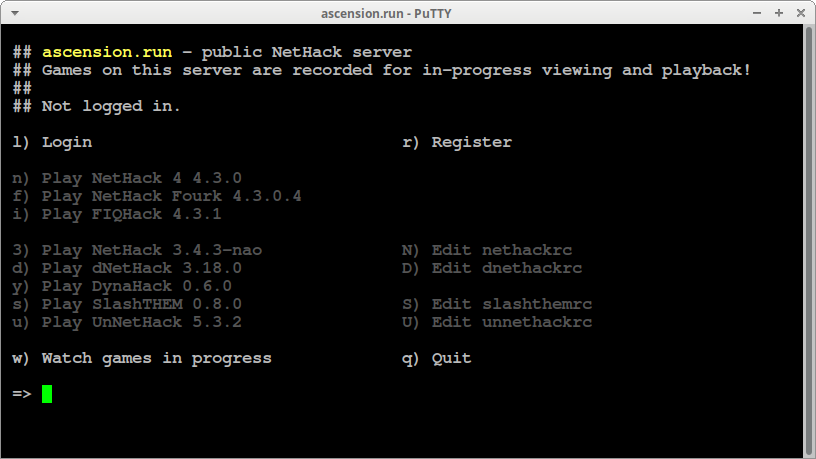
Task: Click the Play NetHack 3.4.3-nao entry
Action: tap(137, 250)
